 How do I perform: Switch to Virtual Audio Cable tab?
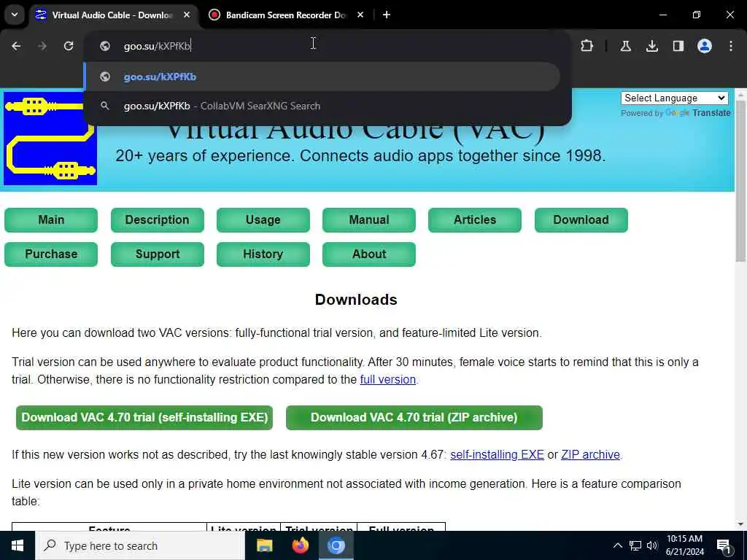(x=112, y=15)
